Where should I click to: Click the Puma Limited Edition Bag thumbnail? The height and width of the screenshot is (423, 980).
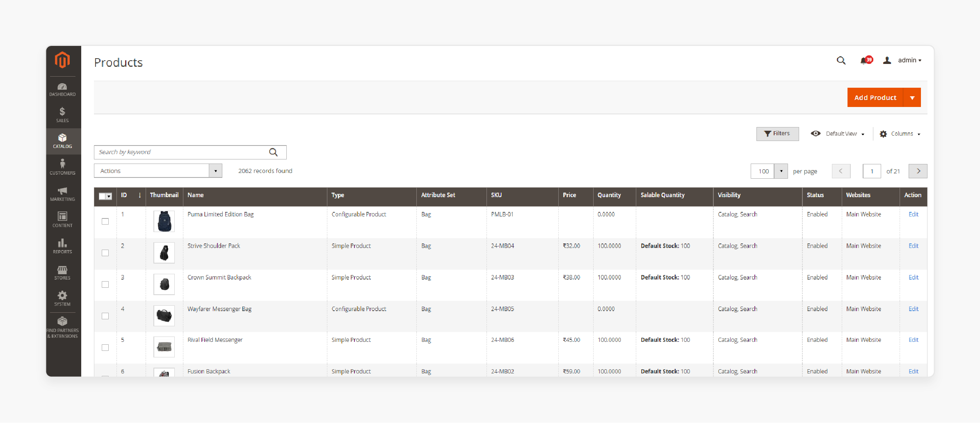pyautogui.click(x=164, y=221)
